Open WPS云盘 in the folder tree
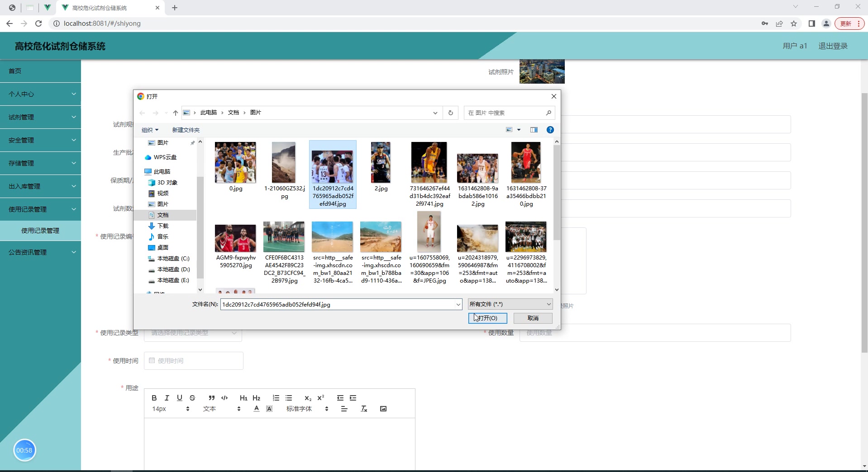Image resolution: width=868 pixels, height=472 pixels. click(x=165, y=157)
